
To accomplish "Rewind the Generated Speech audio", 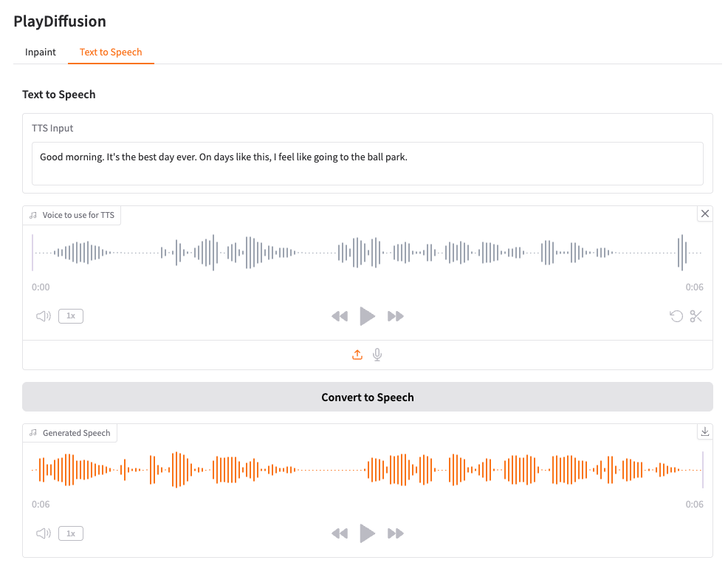I will click(x=340, y=533).
